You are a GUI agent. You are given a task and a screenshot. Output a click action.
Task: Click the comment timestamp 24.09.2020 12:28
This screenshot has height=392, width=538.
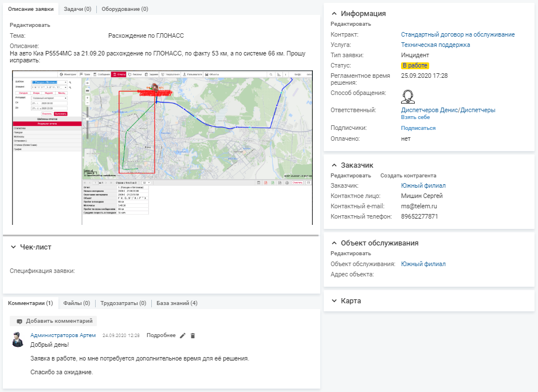(121, 335)
